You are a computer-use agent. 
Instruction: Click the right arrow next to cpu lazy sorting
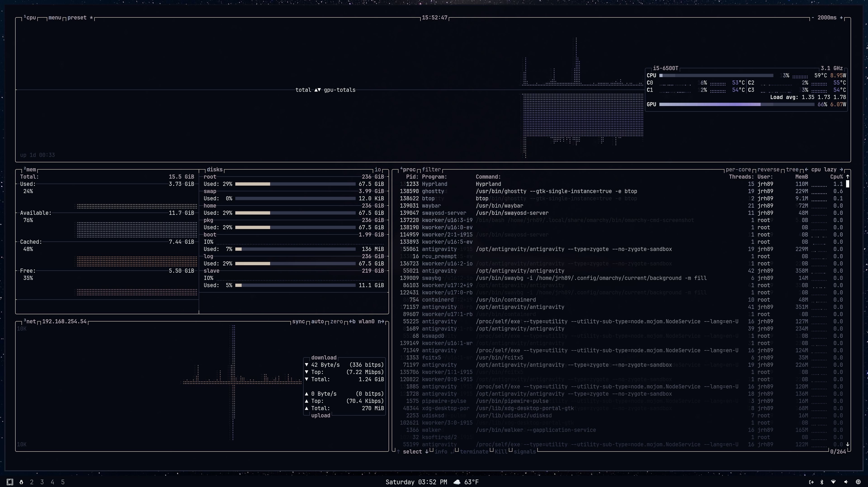pos(841,170)
